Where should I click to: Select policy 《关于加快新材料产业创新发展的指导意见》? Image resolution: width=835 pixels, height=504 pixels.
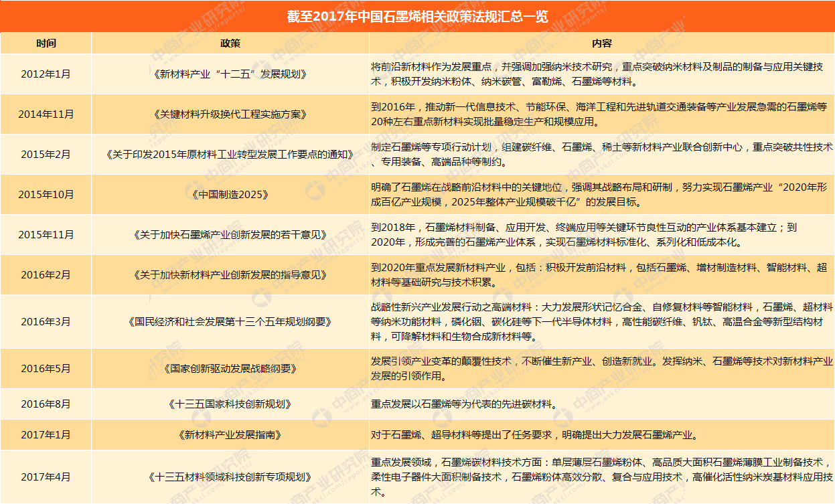(x=230, y=275)
